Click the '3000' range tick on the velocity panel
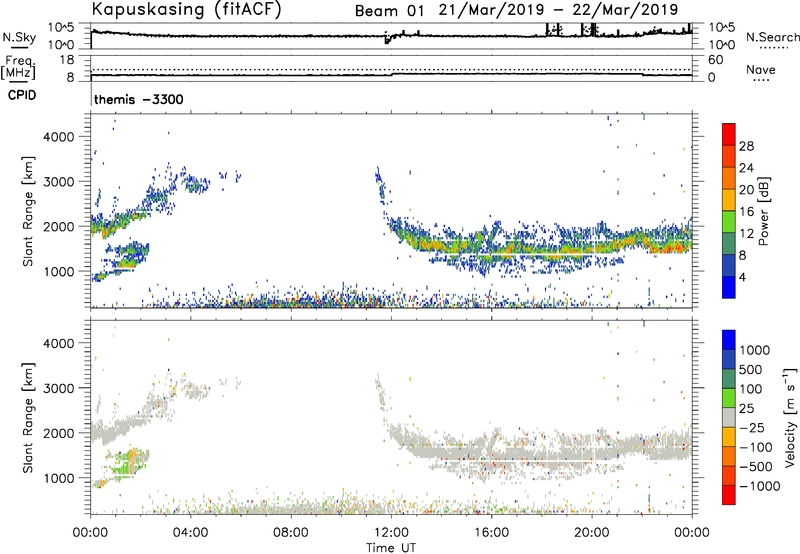800x554 pixels. pos(59,388)
